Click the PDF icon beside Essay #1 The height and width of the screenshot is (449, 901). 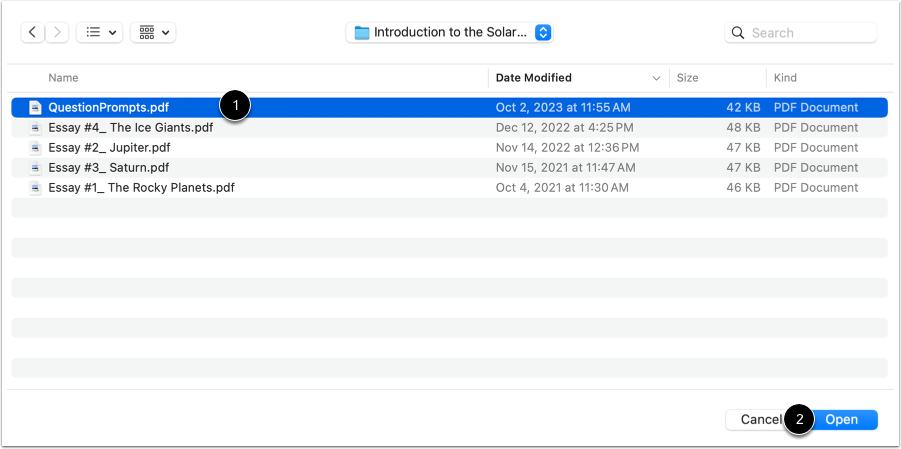click(x=36, y=187)
